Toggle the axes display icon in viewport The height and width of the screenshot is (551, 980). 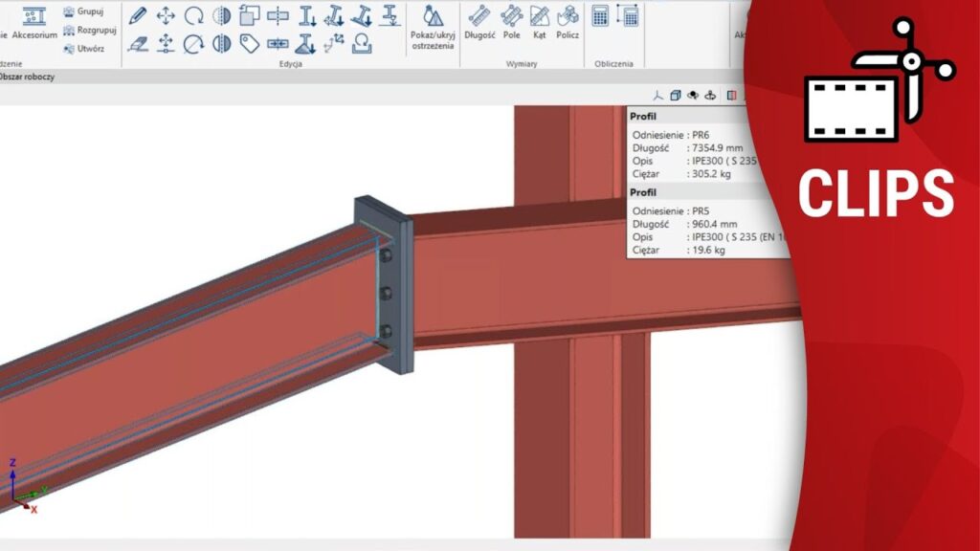[657, 95]
